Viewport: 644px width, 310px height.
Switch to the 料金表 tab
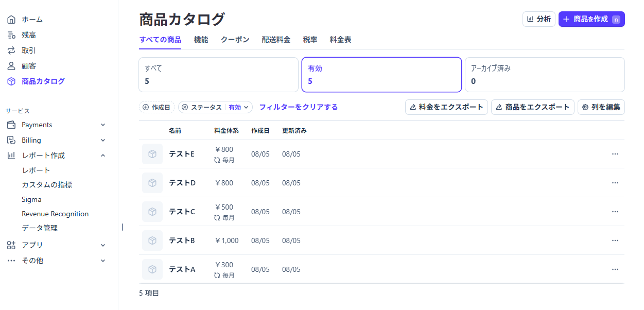tap(340, 40)
